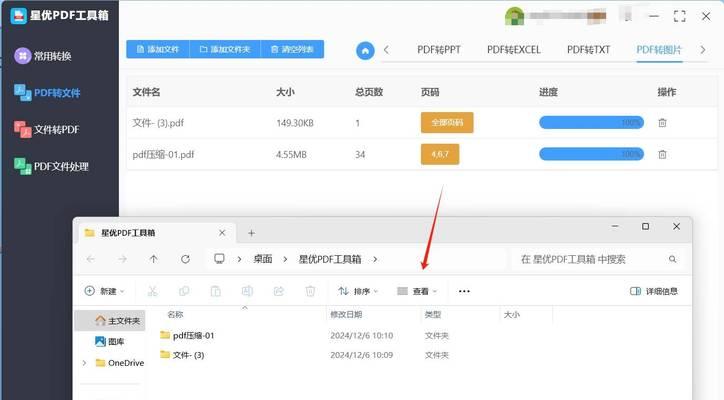Click the 清空列表 button
724x400 pixels.
tap(292, 49)
